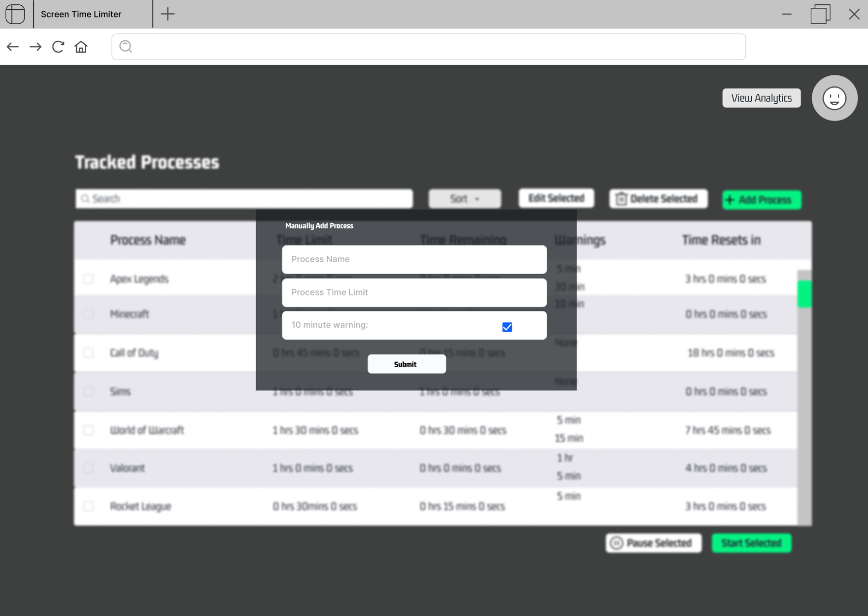Click the Manually Add Process title

coord(320,226)
